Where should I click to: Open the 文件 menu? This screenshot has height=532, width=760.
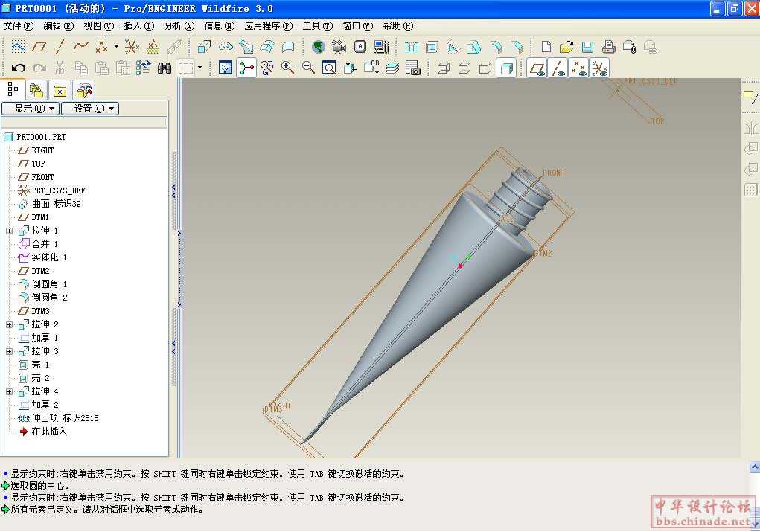19,26
